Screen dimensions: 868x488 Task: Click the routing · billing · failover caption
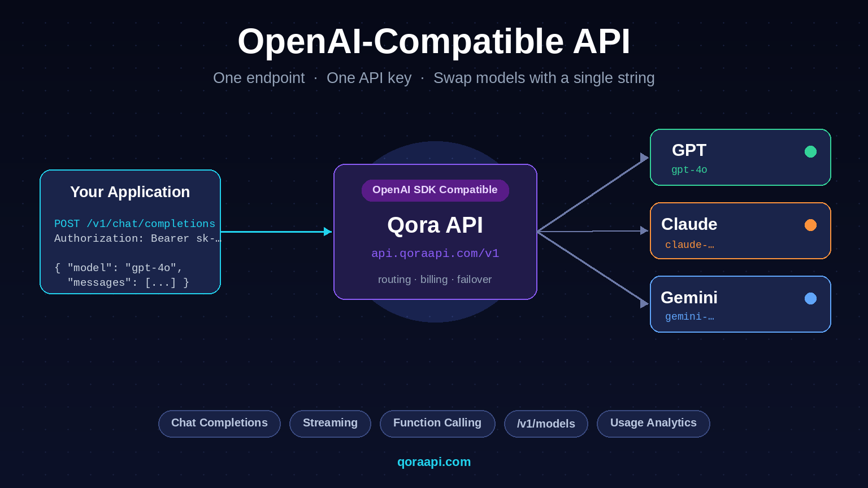click(x=435, y=280)
